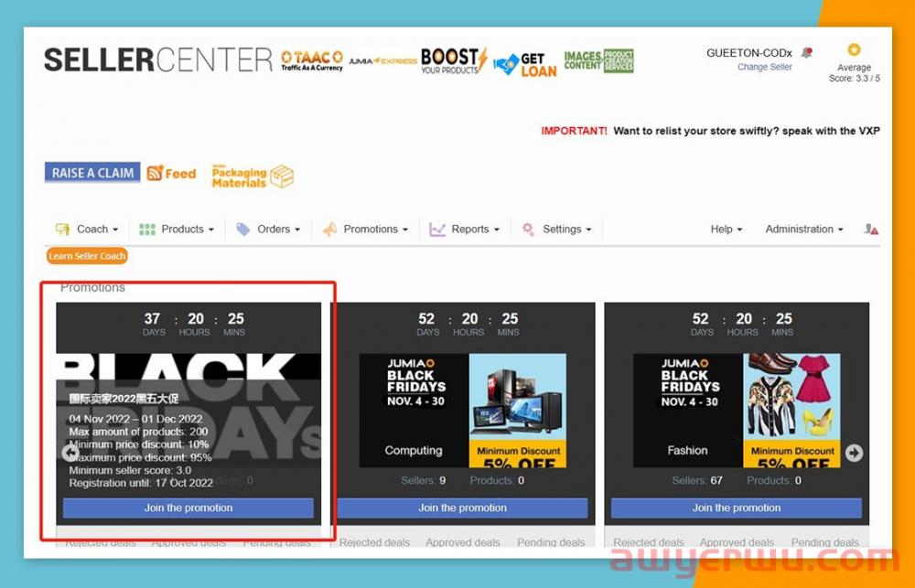
Task: Click the Images Content product creation icon
Action: point(598,61)
